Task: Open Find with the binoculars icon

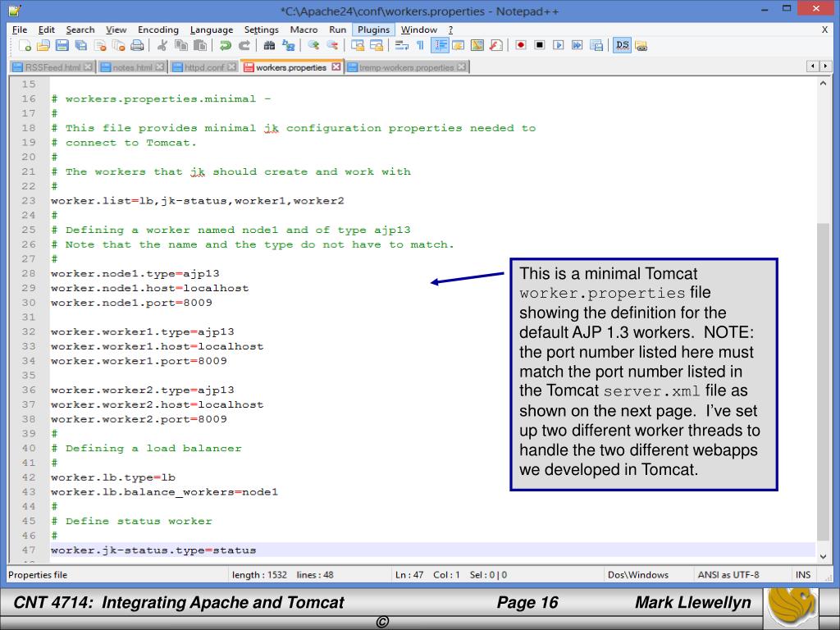Action: [269, 46]
